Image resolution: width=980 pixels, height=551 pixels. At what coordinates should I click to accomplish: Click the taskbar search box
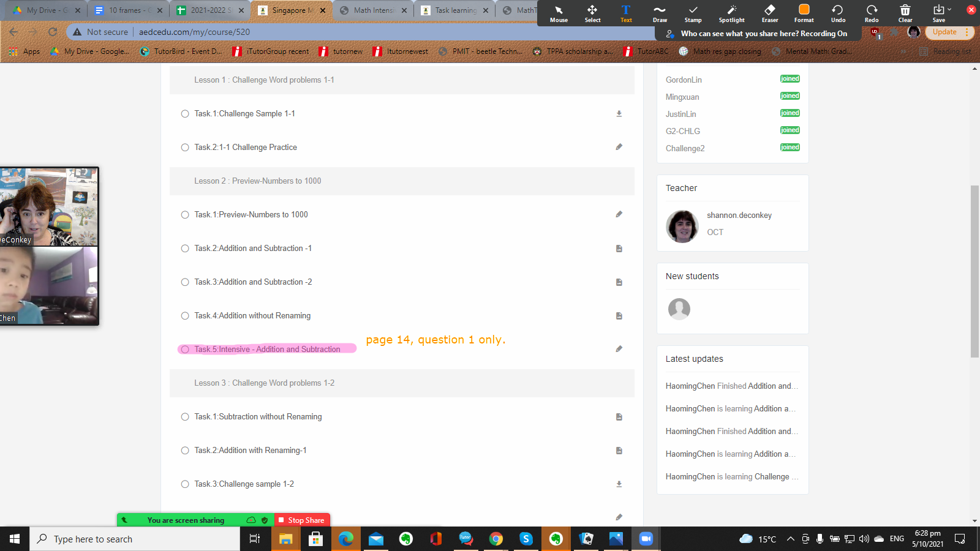pos(135,539)
